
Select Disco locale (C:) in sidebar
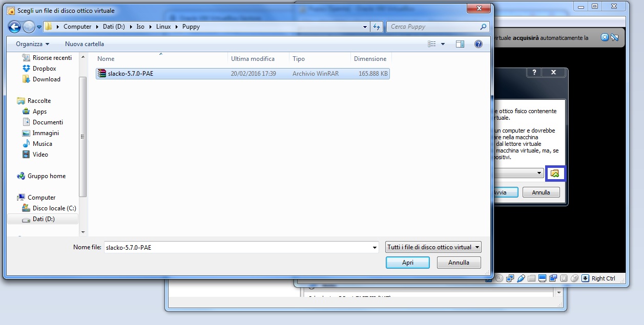(54, 208)
